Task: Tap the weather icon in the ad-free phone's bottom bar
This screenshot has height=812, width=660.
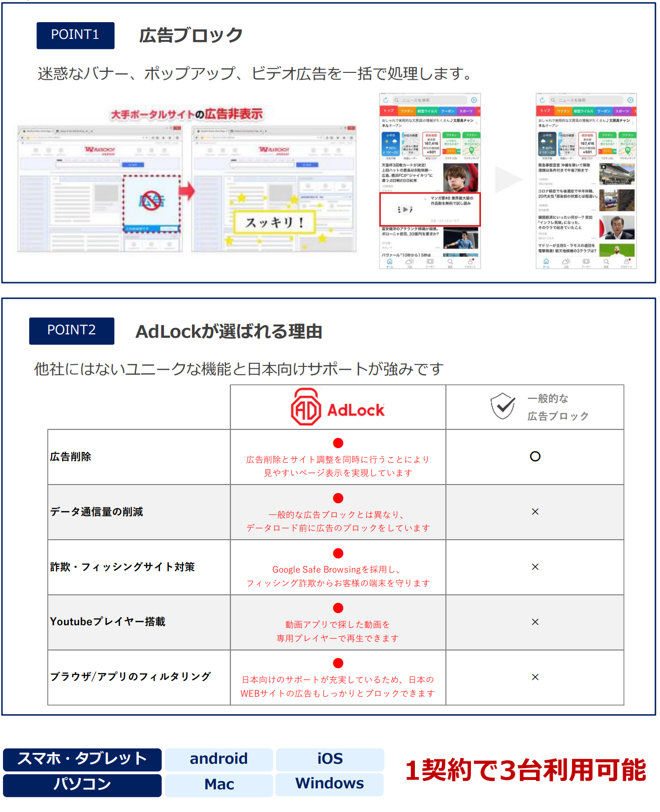Action: coord(566,262)
